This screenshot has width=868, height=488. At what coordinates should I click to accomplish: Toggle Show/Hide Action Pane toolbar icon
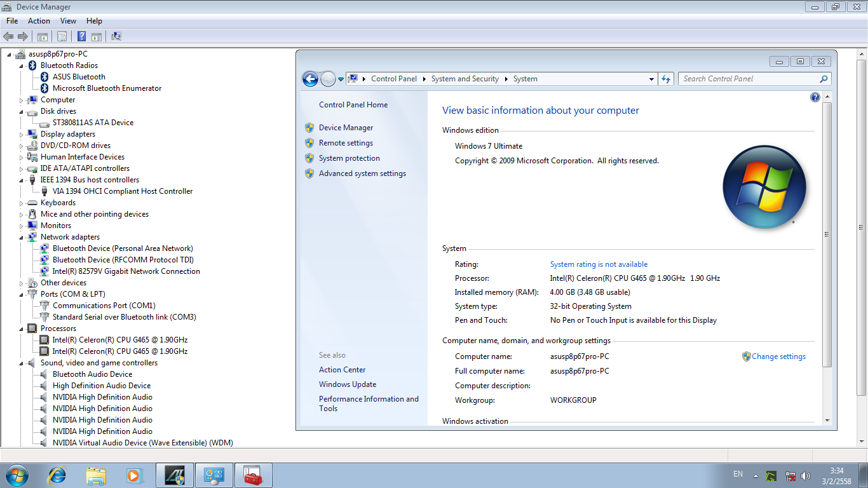(97, 36)
